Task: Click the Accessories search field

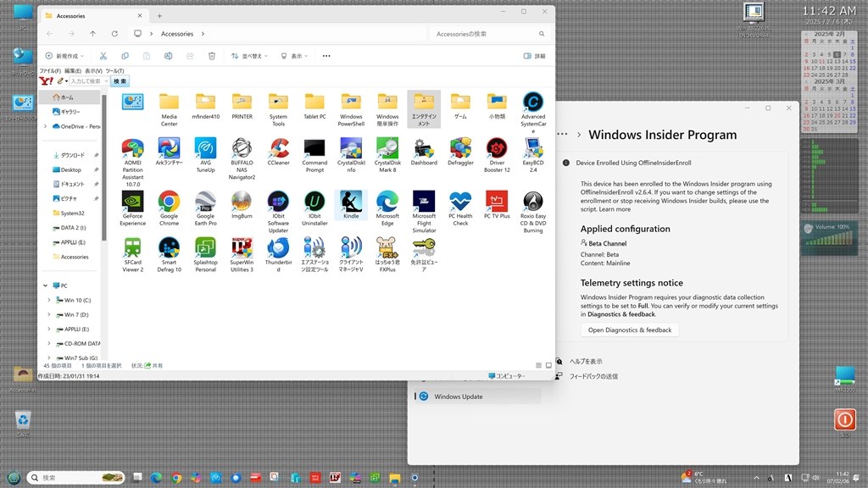Action: tap(489, 34)
